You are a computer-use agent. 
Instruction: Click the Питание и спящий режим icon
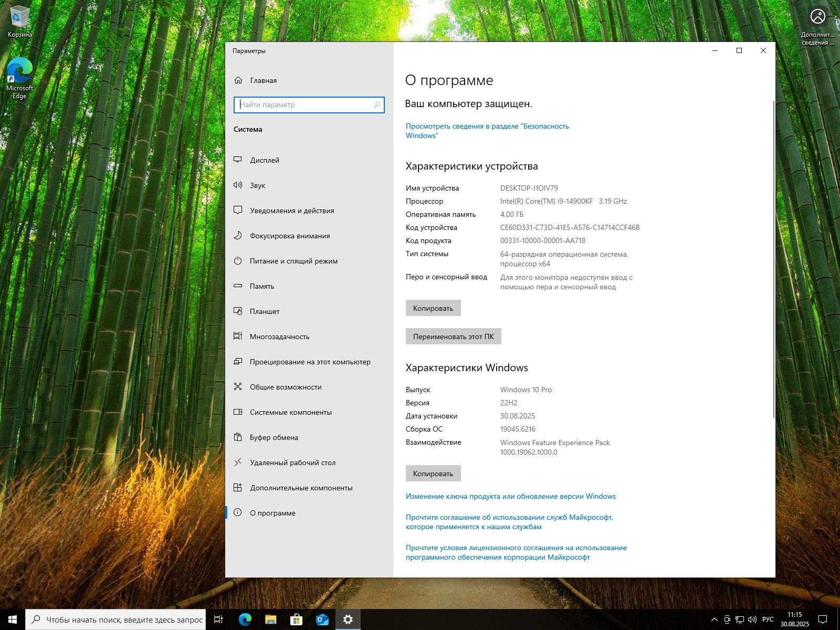click(x=238, y=260)
